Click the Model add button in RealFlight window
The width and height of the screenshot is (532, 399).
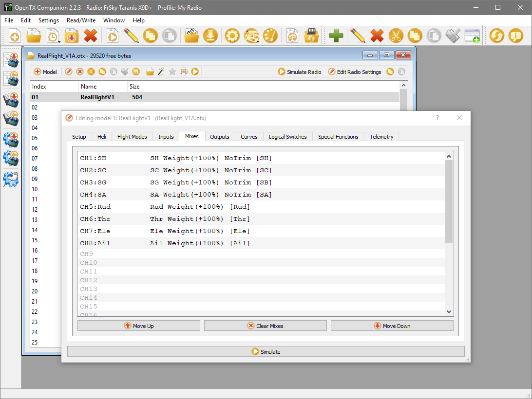click(45, 72)
